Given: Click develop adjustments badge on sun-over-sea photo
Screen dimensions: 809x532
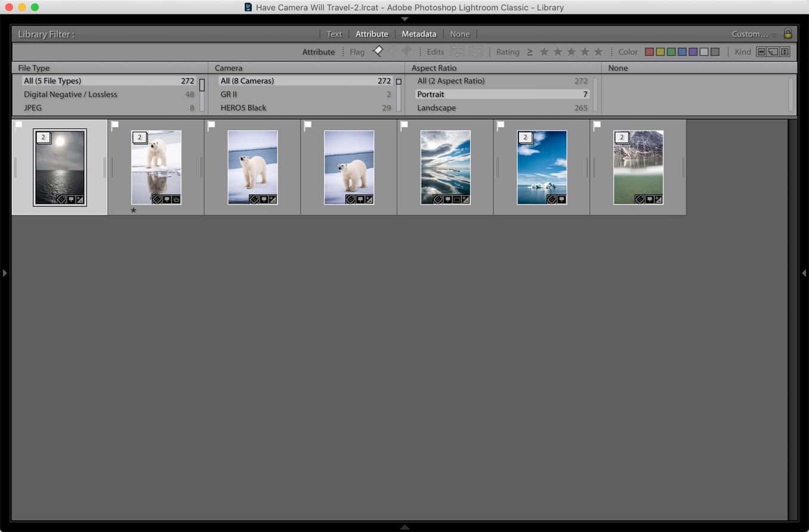Looking at the screenshot, I should point(80,199).
